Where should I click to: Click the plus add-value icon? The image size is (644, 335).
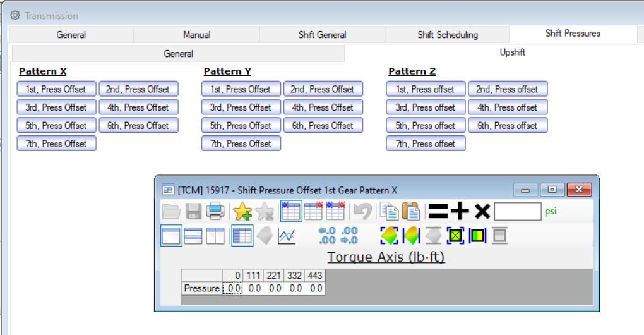460,210
